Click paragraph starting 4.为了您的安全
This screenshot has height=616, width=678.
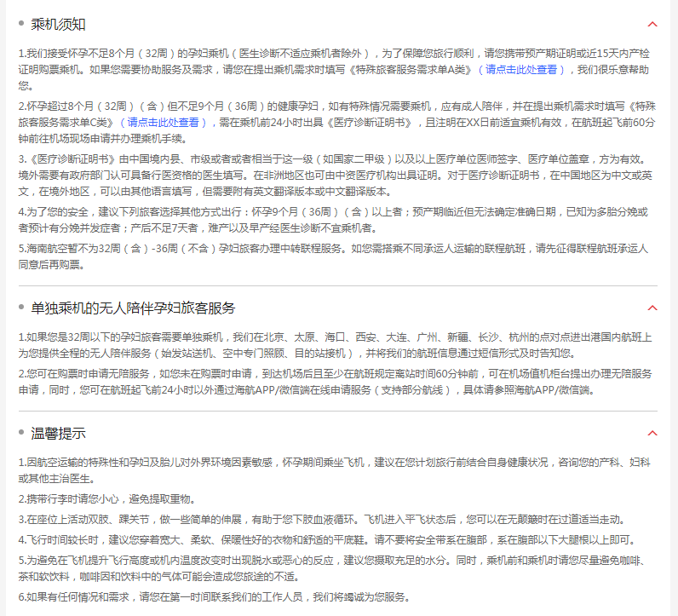333,220
